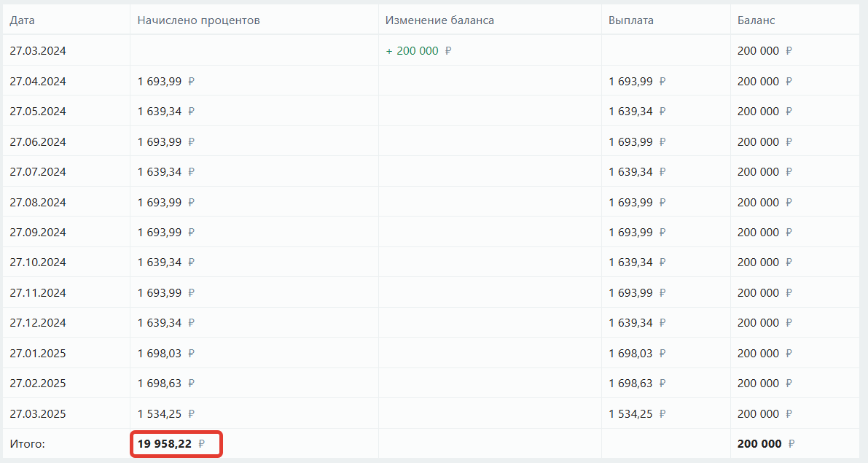Click the "Начислено процентов" column header

tap(198, 20)
